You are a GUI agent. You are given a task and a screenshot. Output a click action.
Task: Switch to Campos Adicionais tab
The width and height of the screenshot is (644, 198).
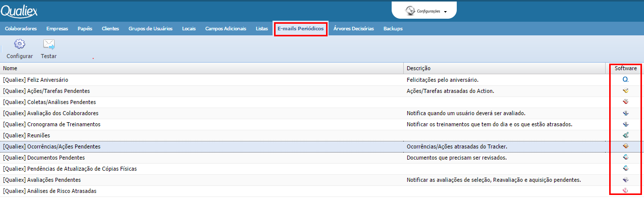(x=226, y=29)
